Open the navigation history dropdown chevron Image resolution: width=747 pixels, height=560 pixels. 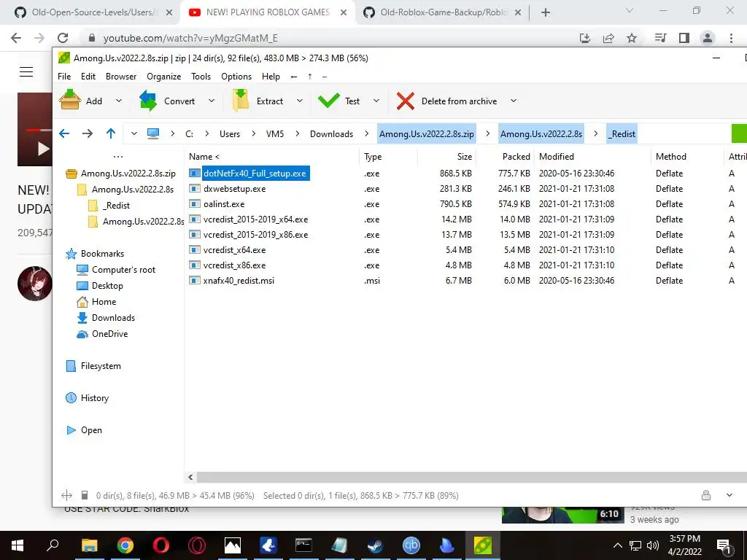pyautogui.click(x=134, y=134)
